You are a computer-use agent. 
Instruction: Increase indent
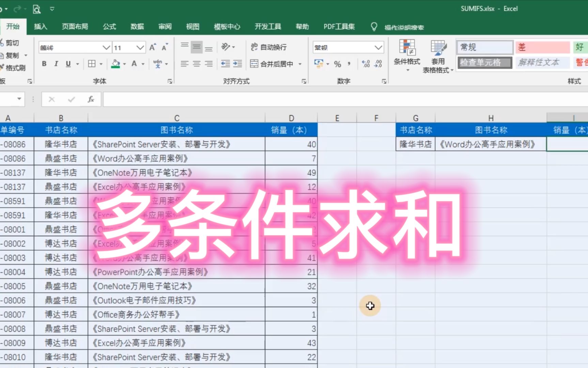pyautogui.click(x=237, y=64)
